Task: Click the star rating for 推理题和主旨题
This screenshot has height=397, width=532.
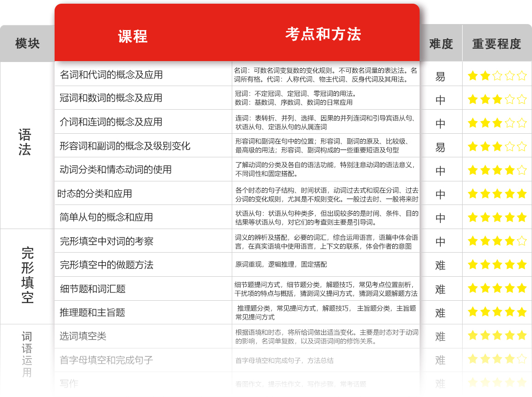Action: (x=497, y=312)
